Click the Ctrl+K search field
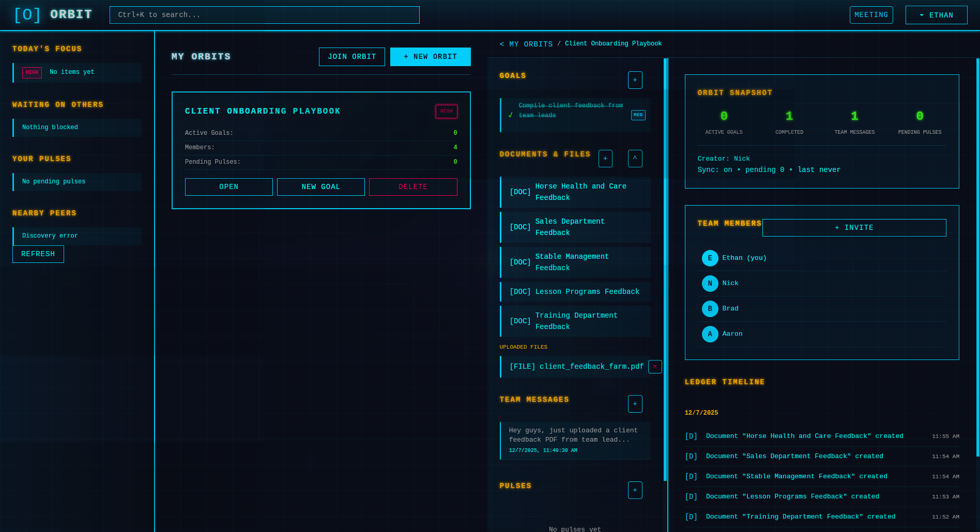The height and width of the screenshot is (532, 980). (x=264, y=14)
